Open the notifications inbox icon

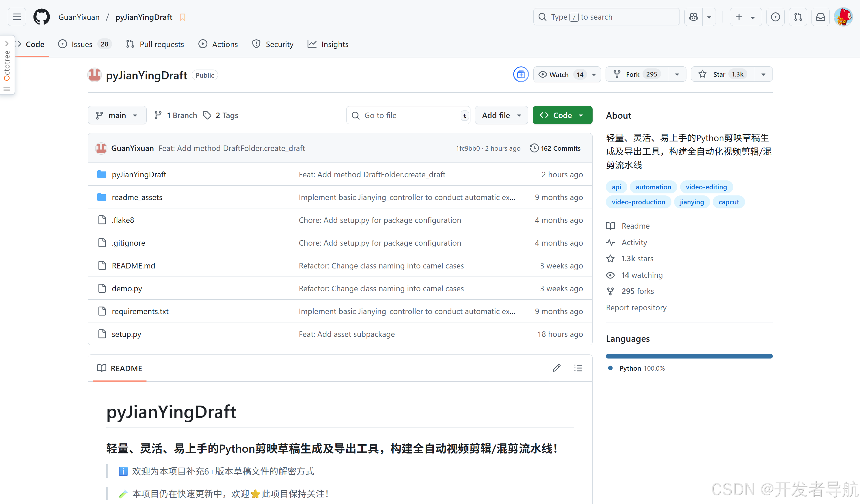pyautogui.click(x=820, y=17)
